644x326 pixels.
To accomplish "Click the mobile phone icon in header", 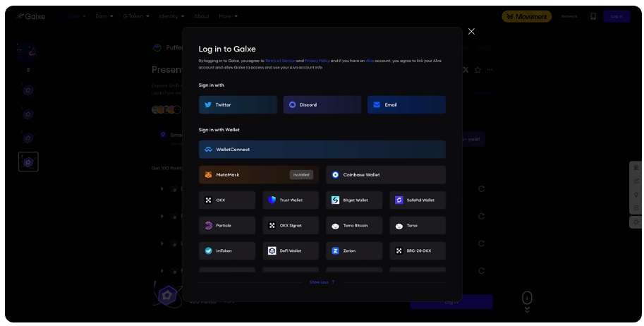I will 593,16.
